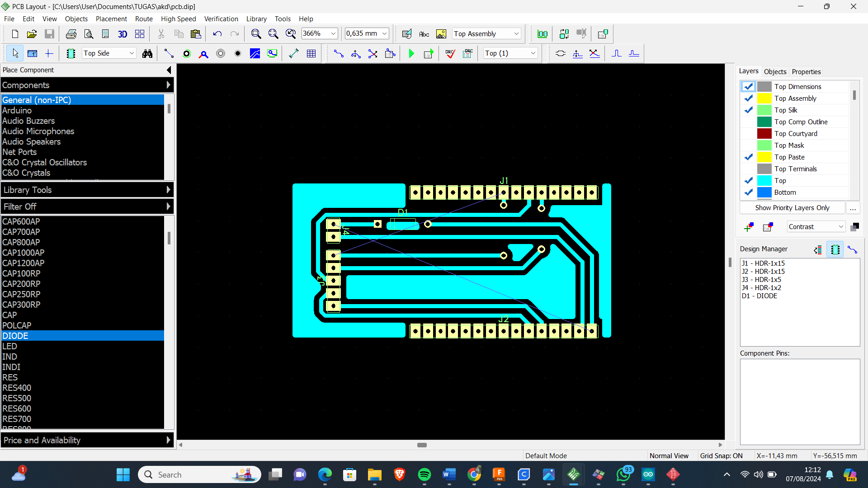Click the Undo arrow icon
This screenshot has height=488, width=868.
tap(217, 34)
